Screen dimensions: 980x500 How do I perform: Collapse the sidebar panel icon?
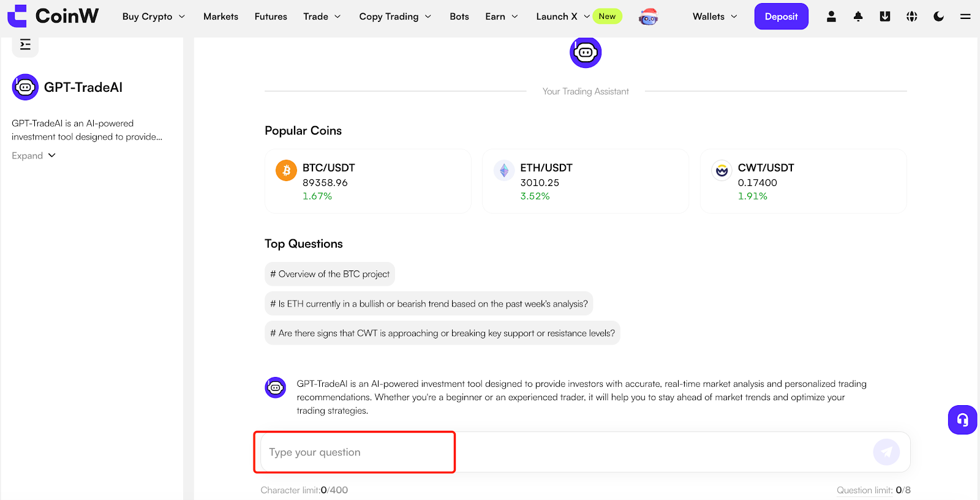pos(25,45)
